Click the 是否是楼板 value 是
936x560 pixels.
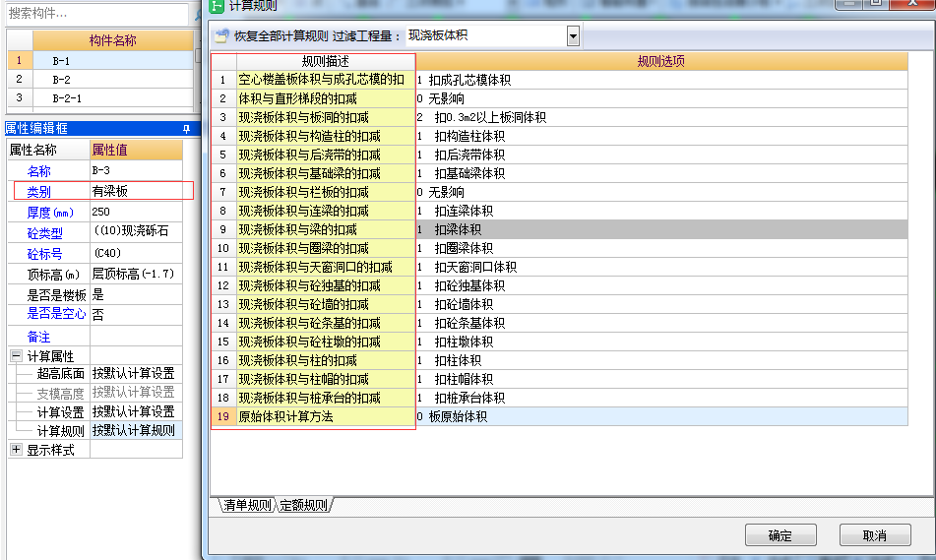pyautogui.click(x=136, y=294)
